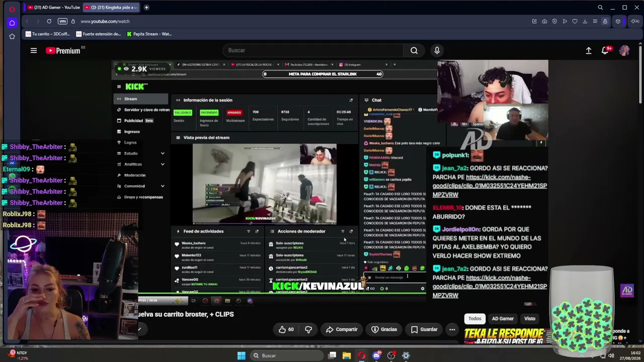
Task: Open the Aria AI side panel button
Action: click(x=634, y=21)
